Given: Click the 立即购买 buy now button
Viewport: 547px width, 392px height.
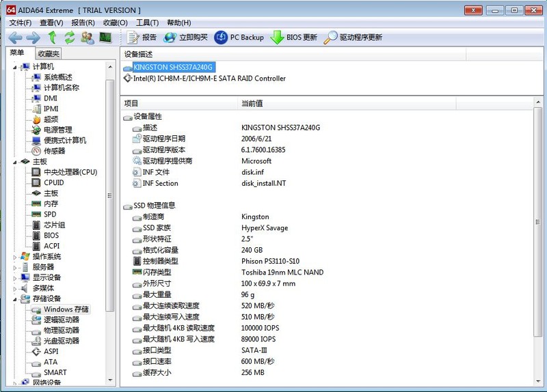Looking at the screenshot, I should tap(186, 38).
